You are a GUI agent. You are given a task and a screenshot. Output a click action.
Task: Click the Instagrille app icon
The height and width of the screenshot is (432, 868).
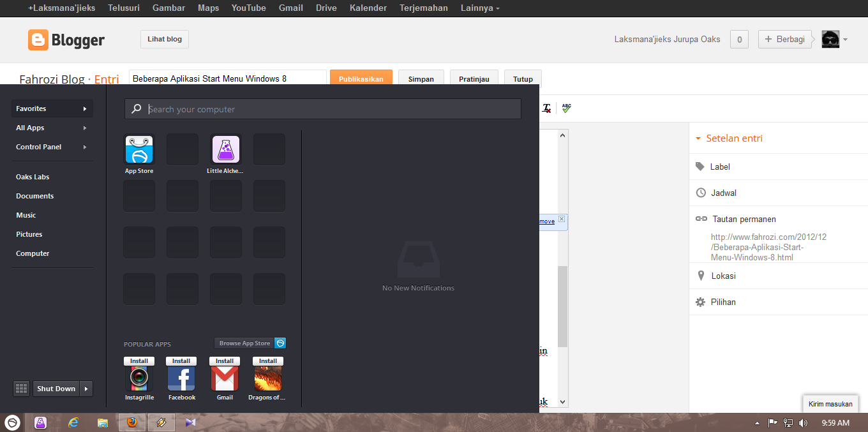[x=139, y=378]
